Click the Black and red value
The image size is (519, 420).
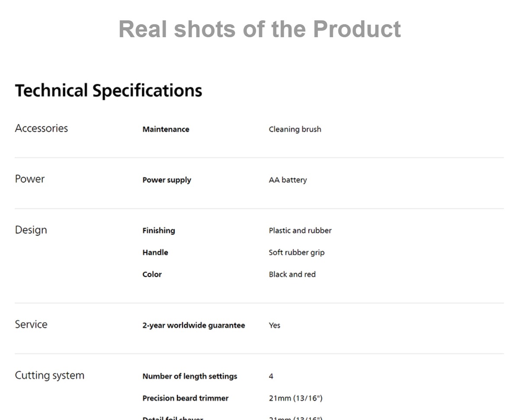coord(292,274)
